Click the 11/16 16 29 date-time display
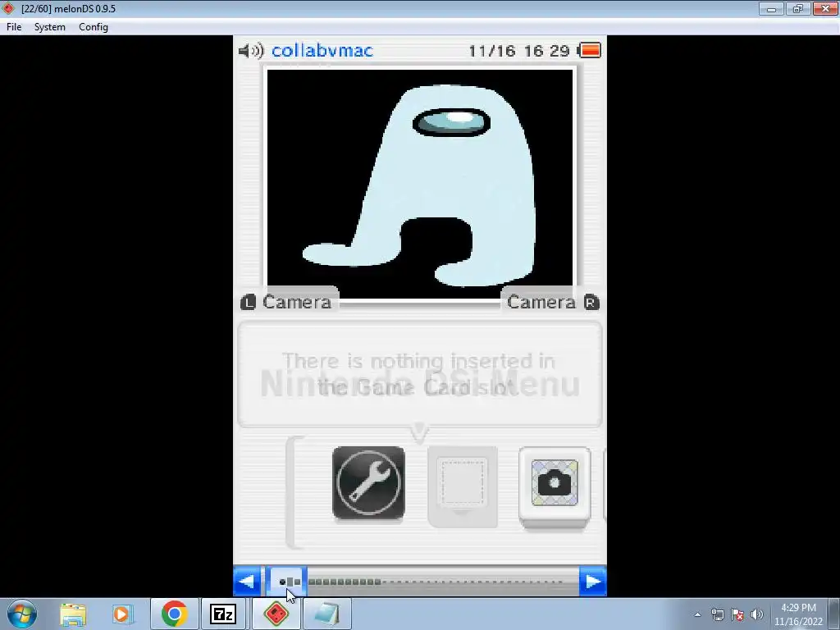This screenshot has width=840, height=630. click(518, 51)
